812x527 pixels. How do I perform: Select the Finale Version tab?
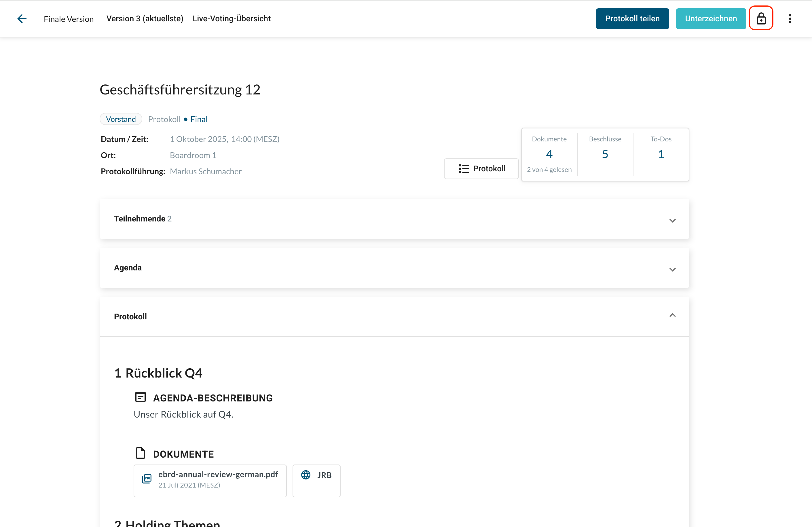(x=69, y=19)
